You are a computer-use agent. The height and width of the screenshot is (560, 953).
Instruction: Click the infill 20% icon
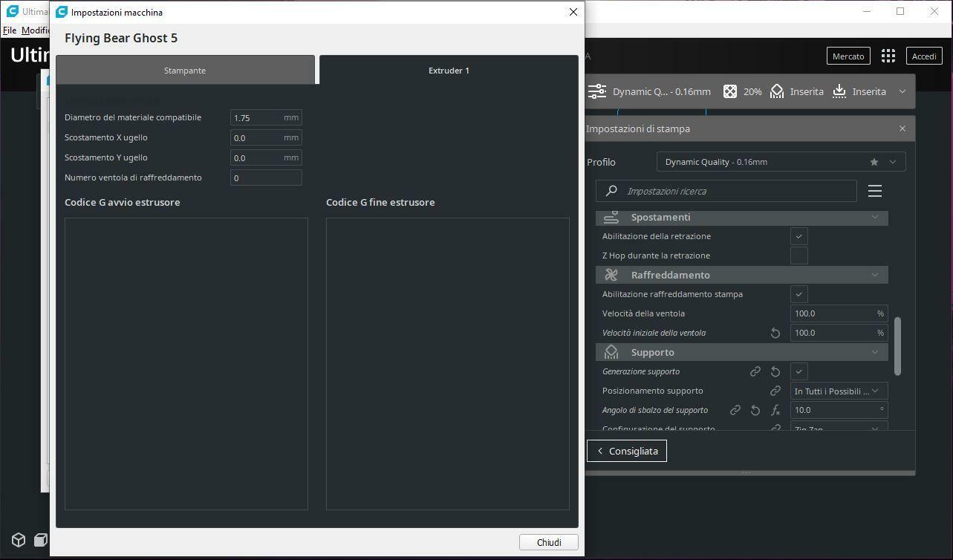(730, 91)
